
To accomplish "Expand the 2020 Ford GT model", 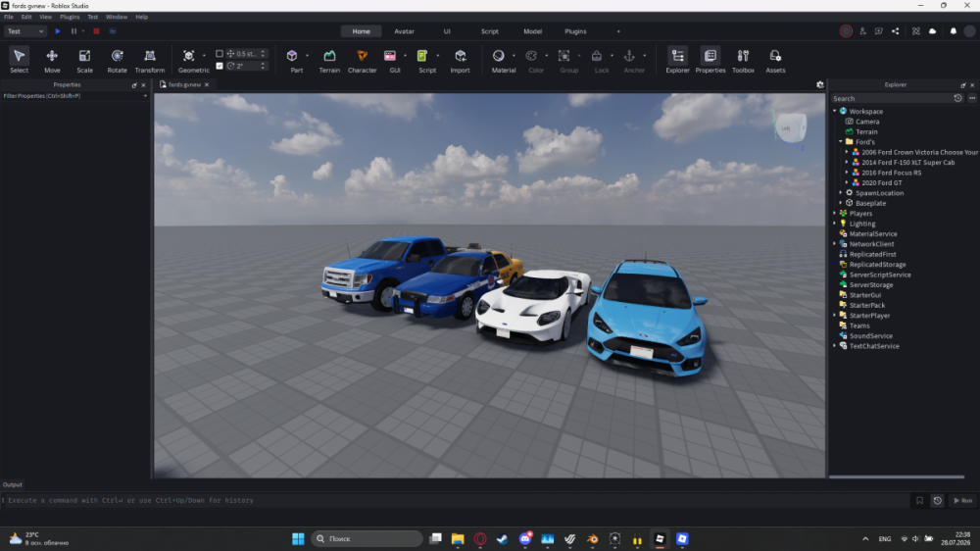I will (x=847, y=182).
